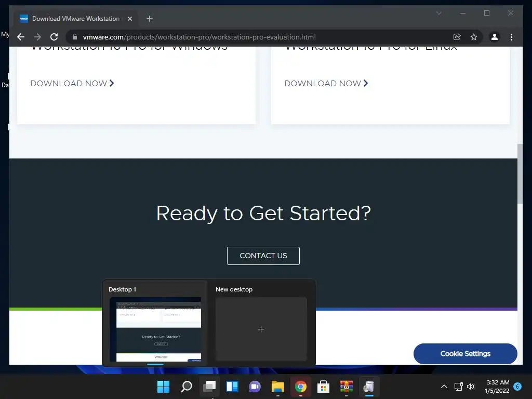The height and width of the screenshot is (399, 532).
Task: View site security lock info
Action: pyautogui.click(x=75, y=37)
